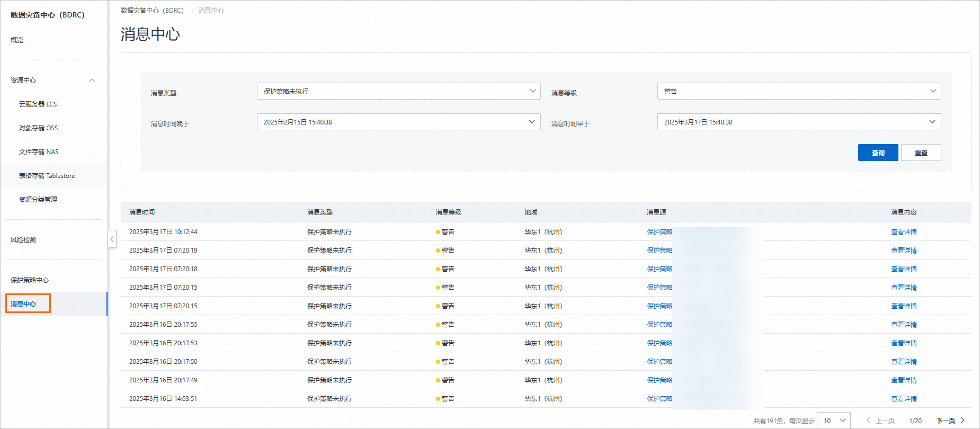Collapse the 资源中心 section chevron
The image size is (980, 429).
click(92, 81)
